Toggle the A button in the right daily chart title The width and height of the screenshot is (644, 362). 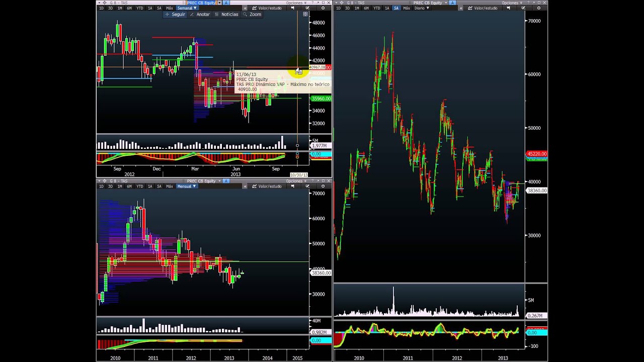(x=452, y=3)
